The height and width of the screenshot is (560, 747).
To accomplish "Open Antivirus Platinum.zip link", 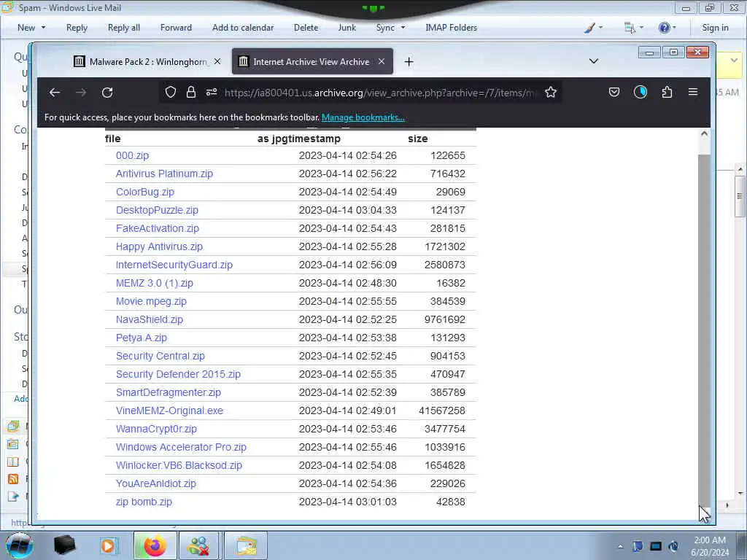I will (x=164, y=174).
